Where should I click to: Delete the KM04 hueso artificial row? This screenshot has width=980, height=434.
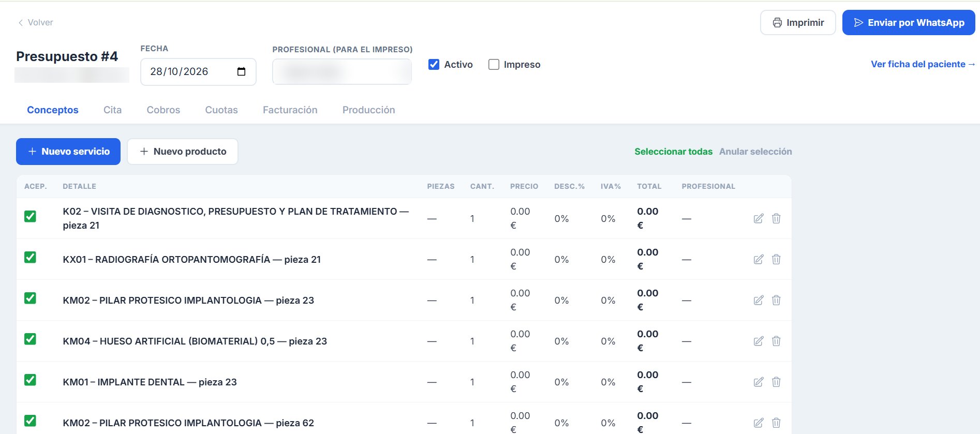coord(776,341)
